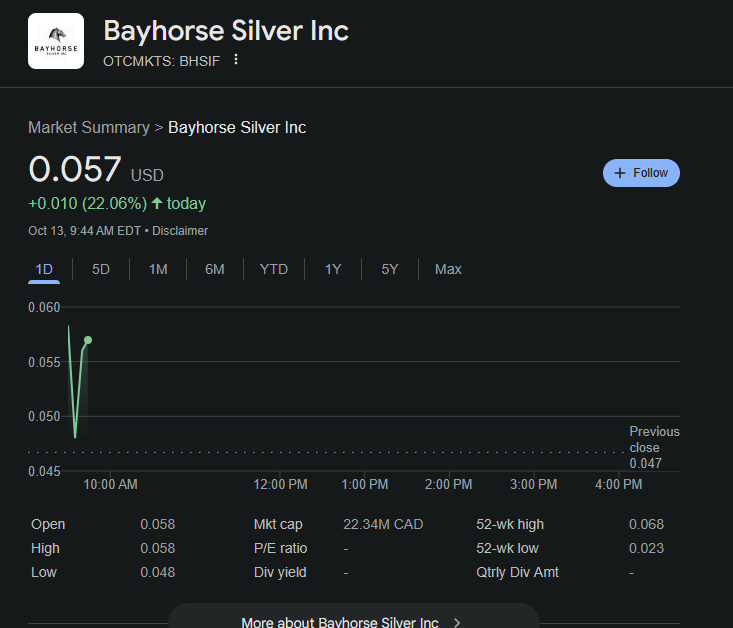
Task: Click the P/E ratio label
Action: 280,549
